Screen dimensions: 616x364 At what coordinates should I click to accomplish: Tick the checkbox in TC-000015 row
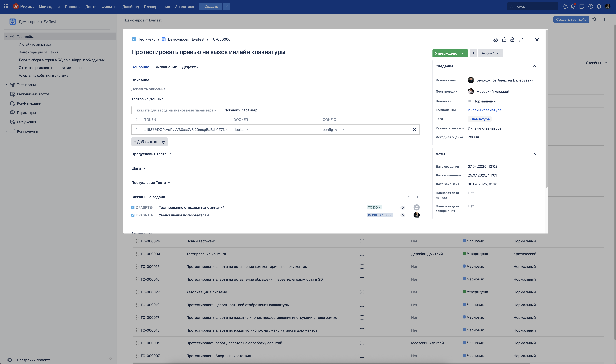point(362,267)
